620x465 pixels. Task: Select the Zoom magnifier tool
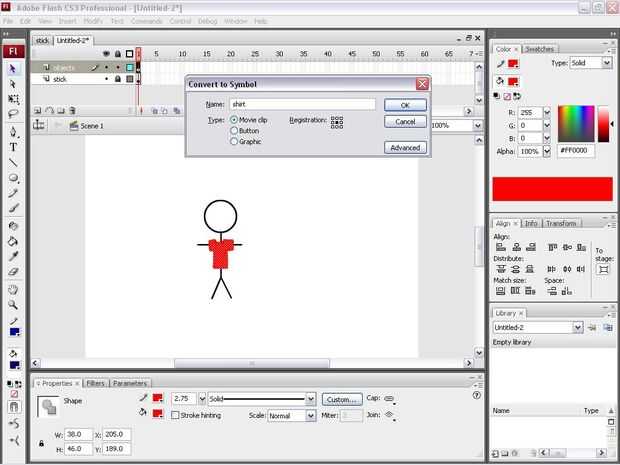click(13, 305)
